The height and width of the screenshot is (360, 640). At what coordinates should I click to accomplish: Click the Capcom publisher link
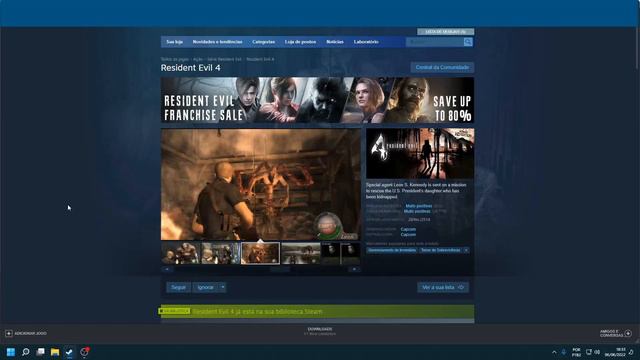(408, 235)
